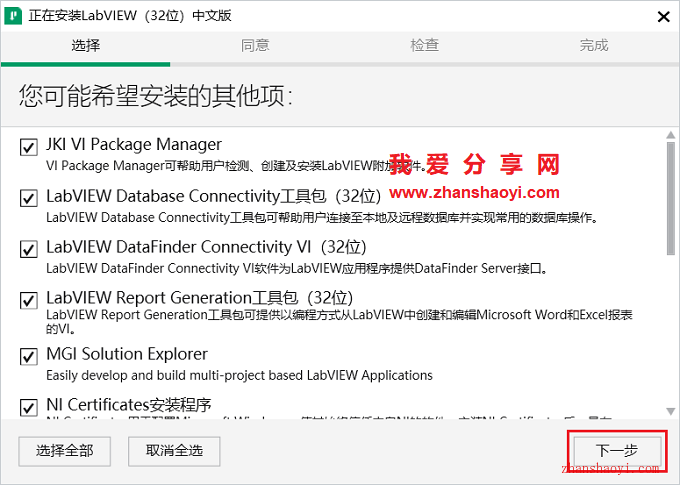Click the 选择全部 (Select All) button

65,451
